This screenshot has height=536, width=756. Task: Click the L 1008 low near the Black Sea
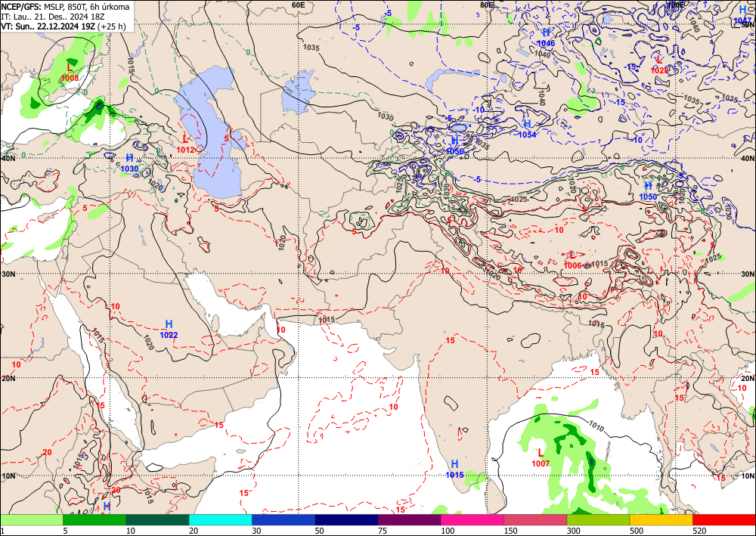click(x=70, y=71)
